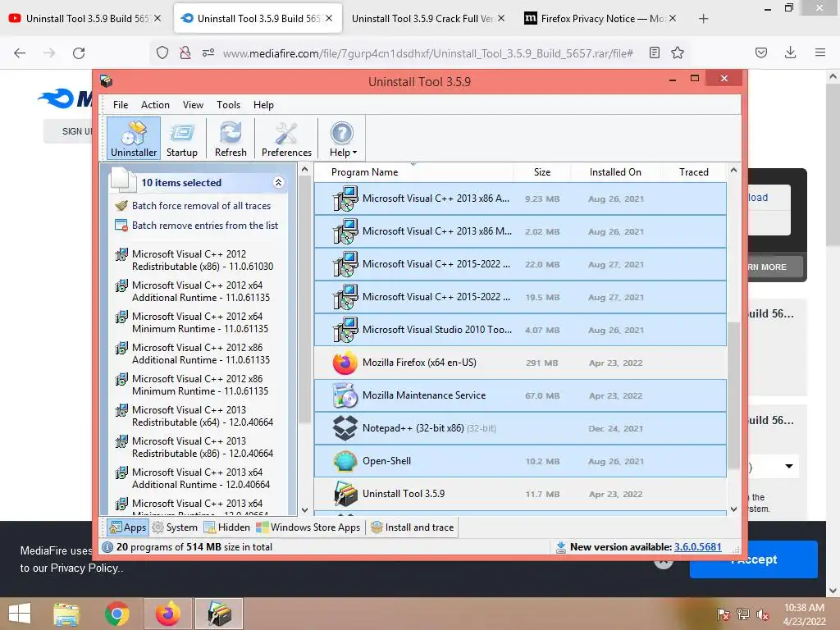Screen dimensions: 840x630
Task: Open a new Firefox tab
Action: [x=703, y=19]
